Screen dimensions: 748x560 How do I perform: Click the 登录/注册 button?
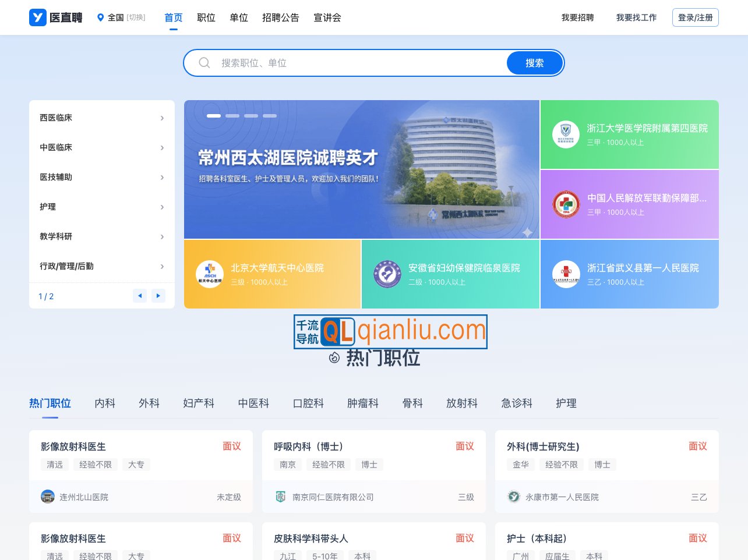tap(695, 17)
